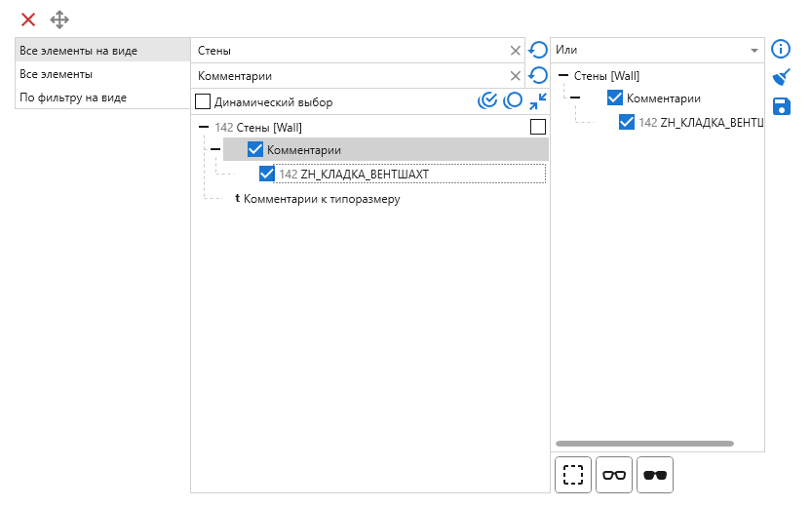Click the broom clear icon
Viewport: 812px width, 507px height.
781,77
